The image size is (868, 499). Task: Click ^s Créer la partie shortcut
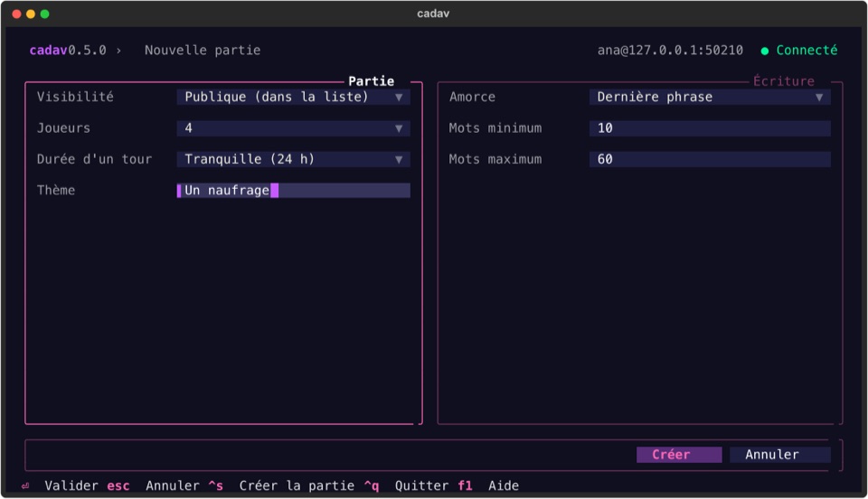tap(281, 485)
